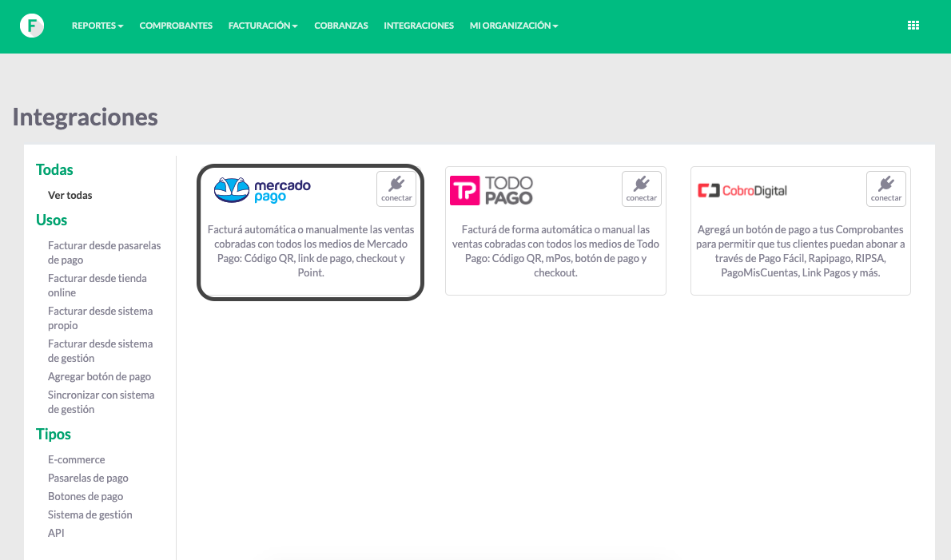
Task: Filter by Sincronizar con sistema de gestión
Action: pos(101,402)
